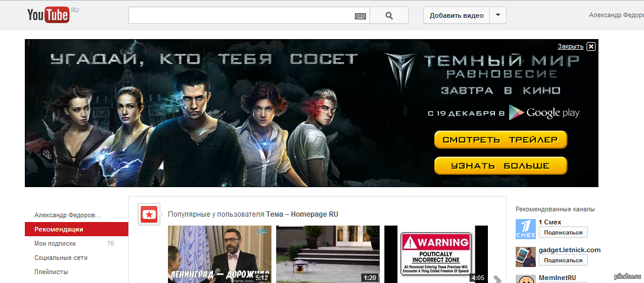644x283 pixels.
Task: Expand the dropdown arrow beside Добавить видео
Action: pos(499,15)
